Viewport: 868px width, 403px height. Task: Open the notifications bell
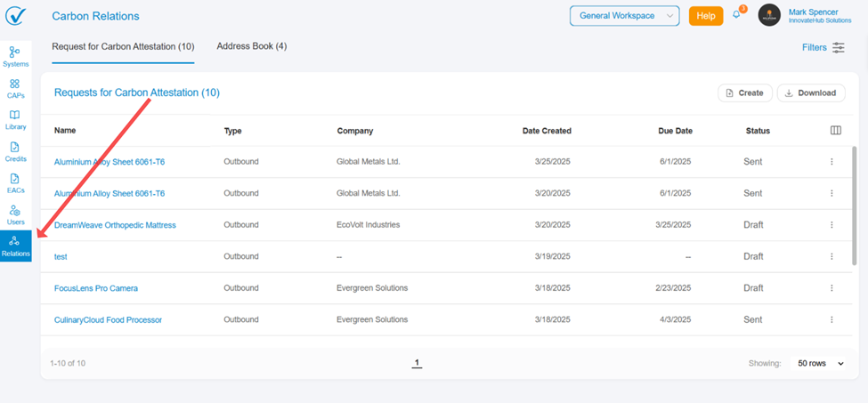[x=736, y=15]
